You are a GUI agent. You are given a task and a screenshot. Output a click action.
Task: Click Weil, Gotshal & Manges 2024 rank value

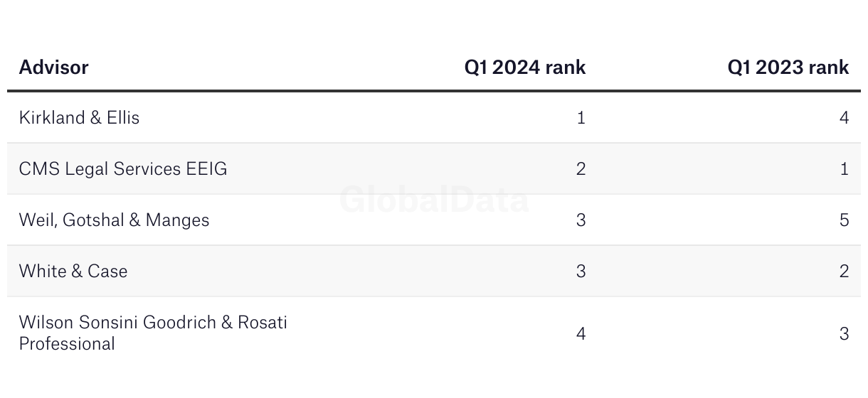click(x=581, y=220)
